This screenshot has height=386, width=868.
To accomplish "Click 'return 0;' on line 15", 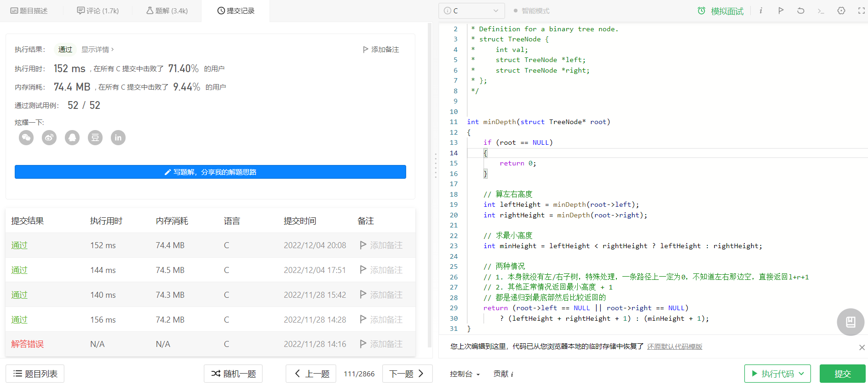I will point(518,163).
